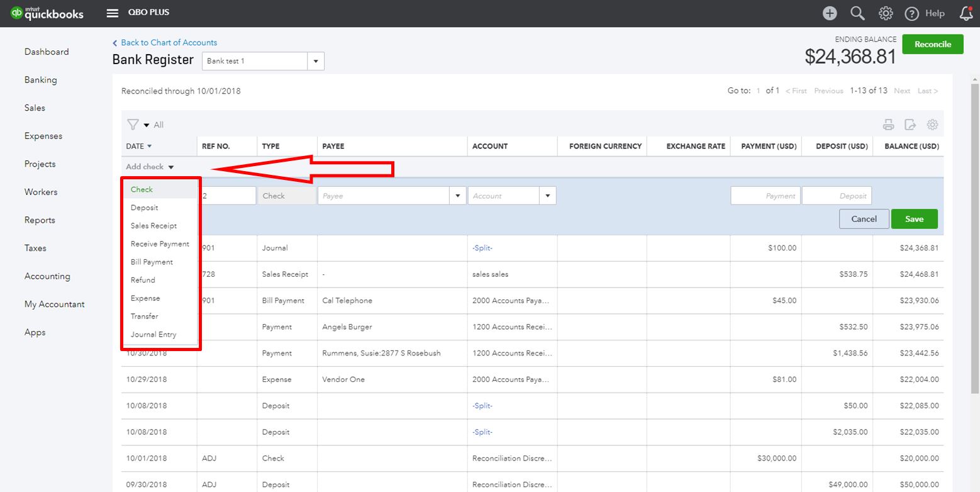This screenshot has width=980, height=492.
Task: Open Taxes in the sidebar
Action: (x=35, y=248)
